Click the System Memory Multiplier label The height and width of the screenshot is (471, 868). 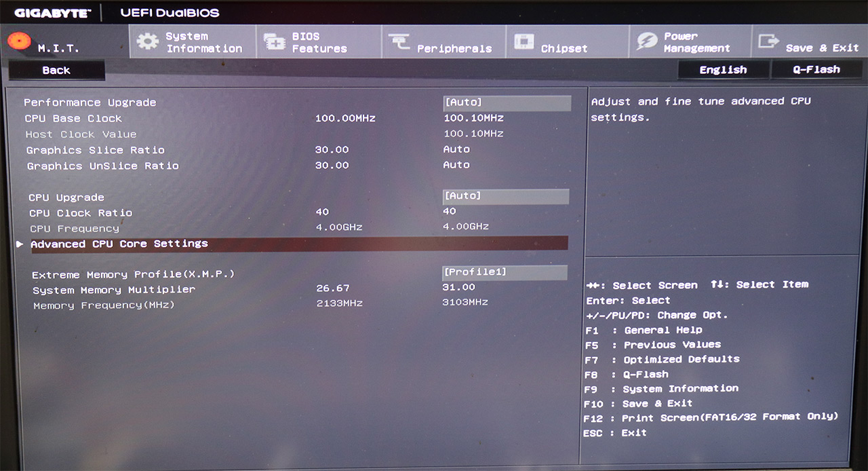tap(114, 290)
